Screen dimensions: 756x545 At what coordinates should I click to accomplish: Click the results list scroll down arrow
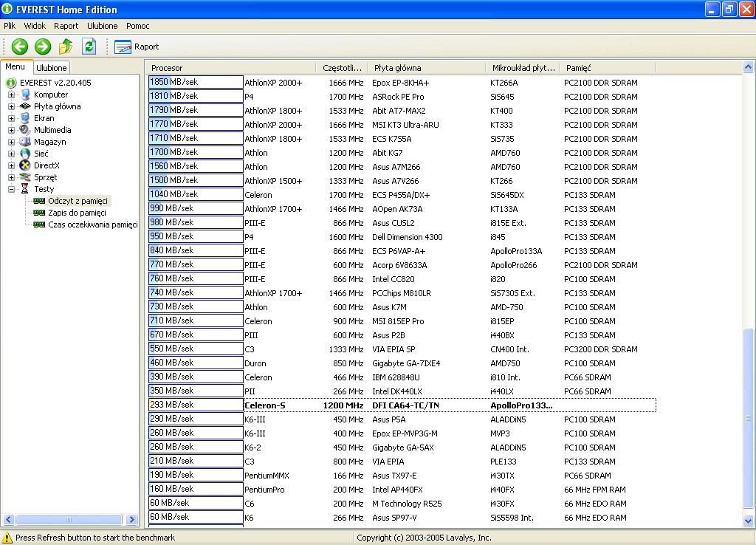pos(748,521)
